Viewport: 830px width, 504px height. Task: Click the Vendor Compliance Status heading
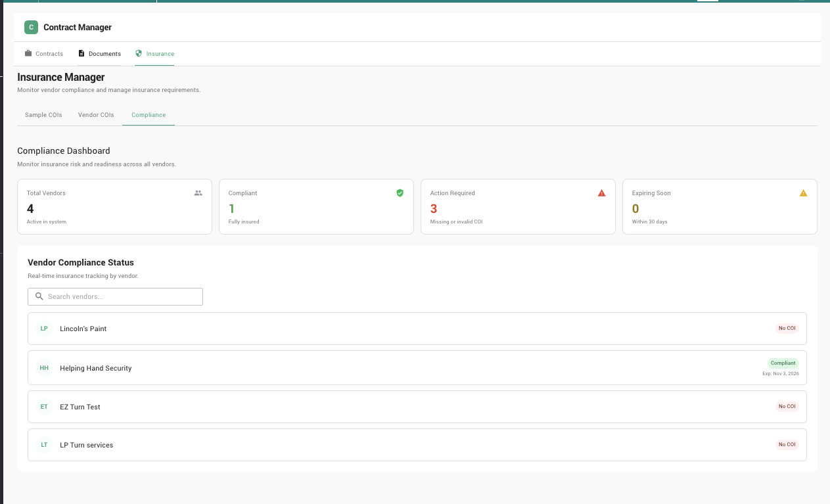(81, 263)
